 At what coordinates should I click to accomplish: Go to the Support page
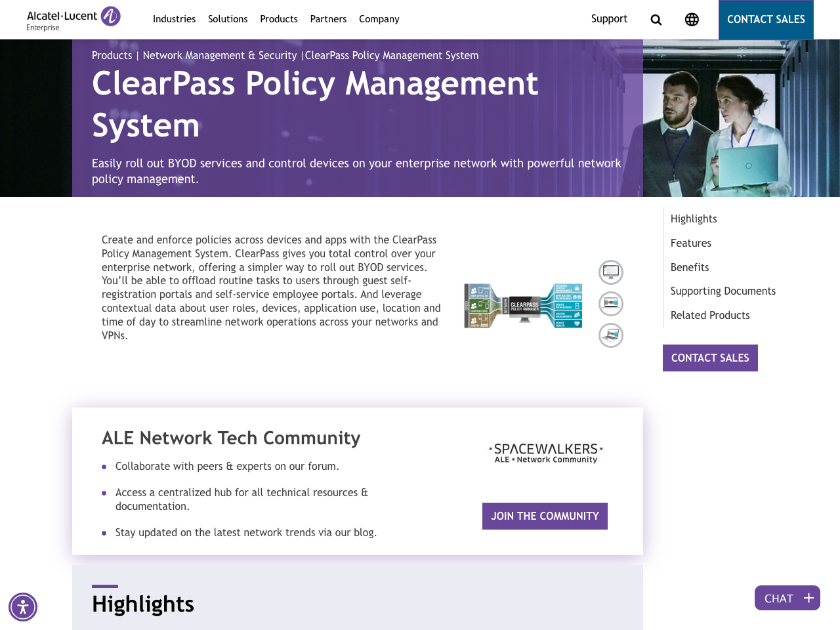click(609, 19)
